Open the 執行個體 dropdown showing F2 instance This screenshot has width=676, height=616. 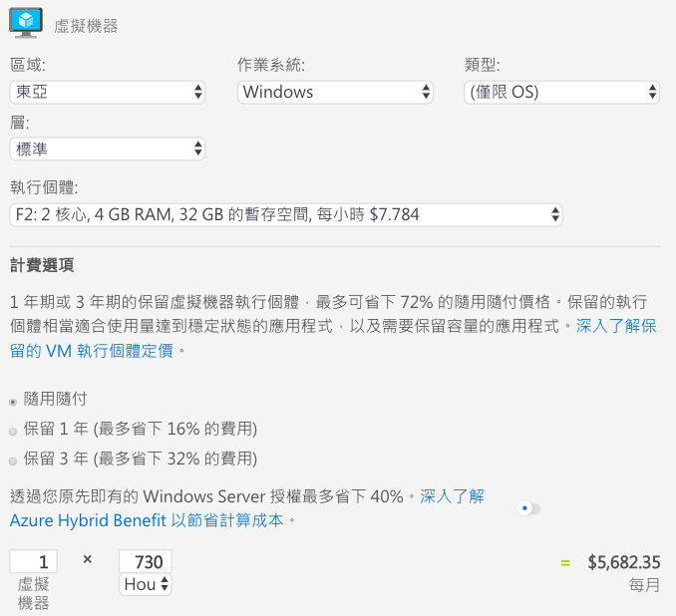click(286, 214)
